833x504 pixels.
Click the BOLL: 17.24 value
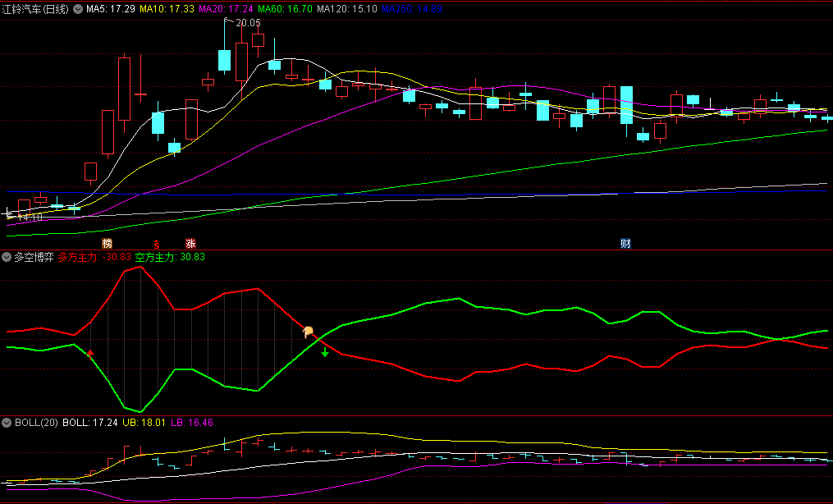[x=90, y=423]
